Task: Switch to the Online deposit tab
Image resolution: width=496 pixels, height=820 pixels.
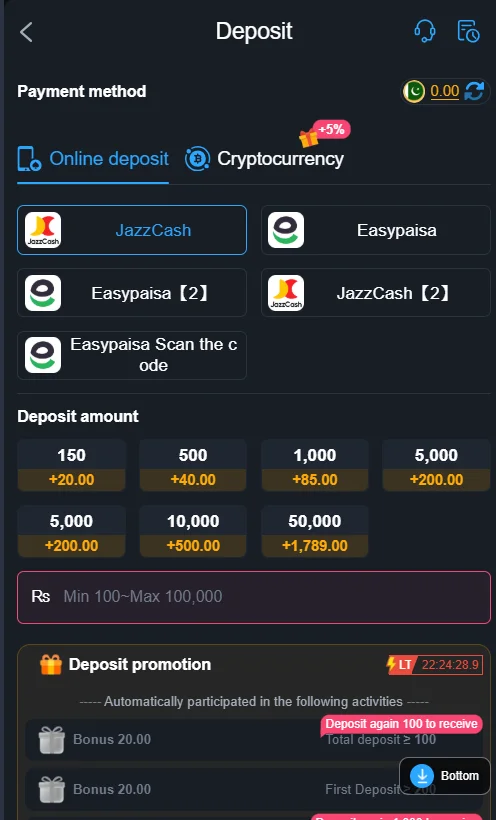Action: pyautogui.click(x=93, y=159)
